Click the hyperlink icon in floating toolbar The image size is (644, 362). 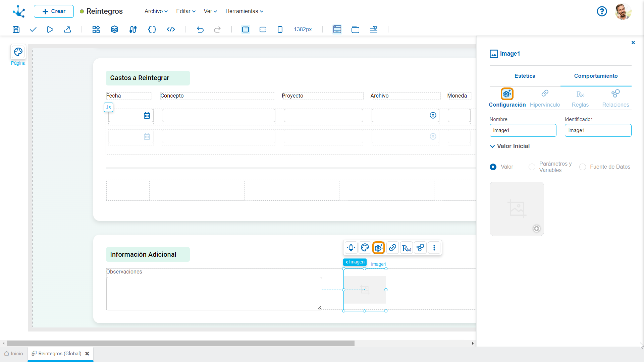[392, 248]
